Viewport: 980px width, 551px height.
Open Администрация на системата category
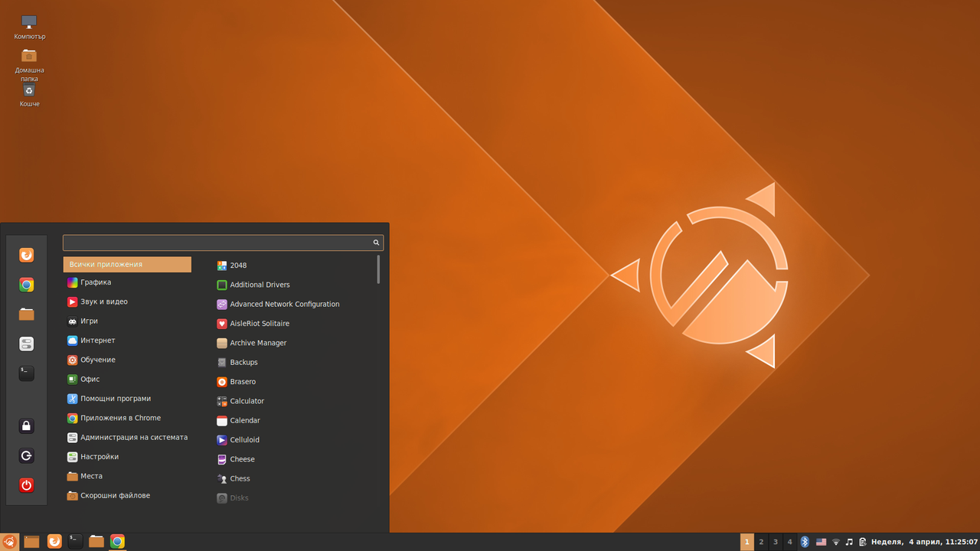pos(127,438)
